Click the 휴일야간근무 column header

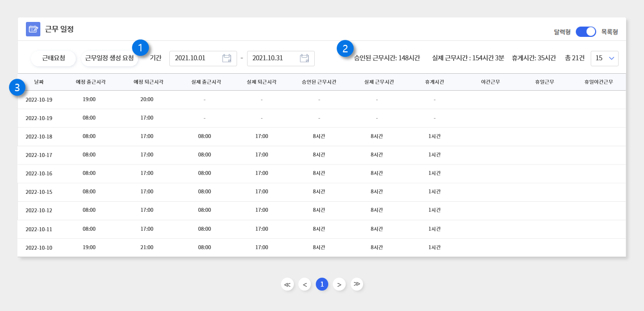pyautogui.click(x=599, y=82)
